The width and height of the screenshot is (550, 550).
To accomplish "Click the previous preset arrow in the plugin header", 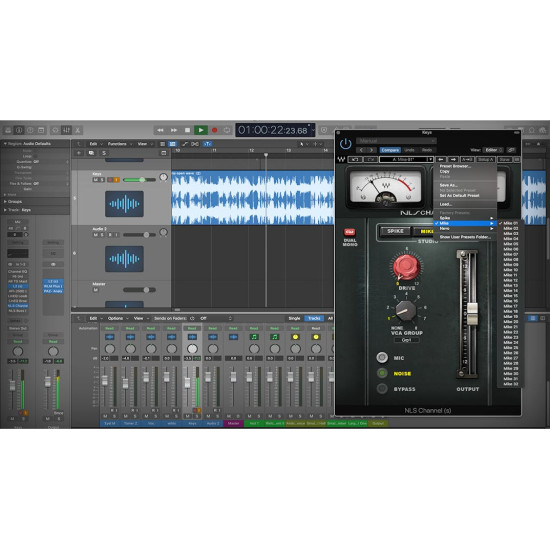I will (x=361, y=150).
